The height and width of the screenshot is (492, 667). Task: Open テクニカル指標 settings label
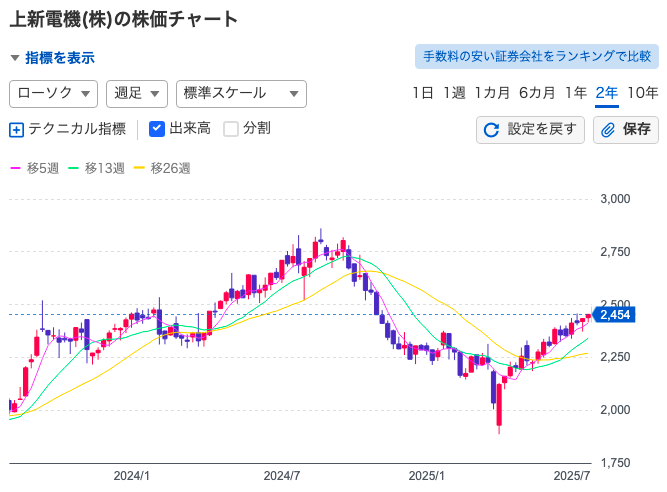click(x=77, y=128)
